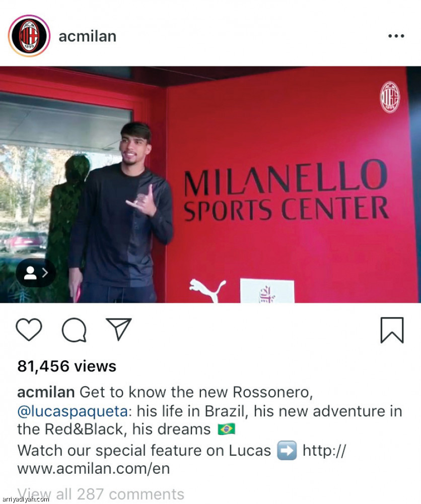
Task: View all 287 comments
Action: pos(101,494)
